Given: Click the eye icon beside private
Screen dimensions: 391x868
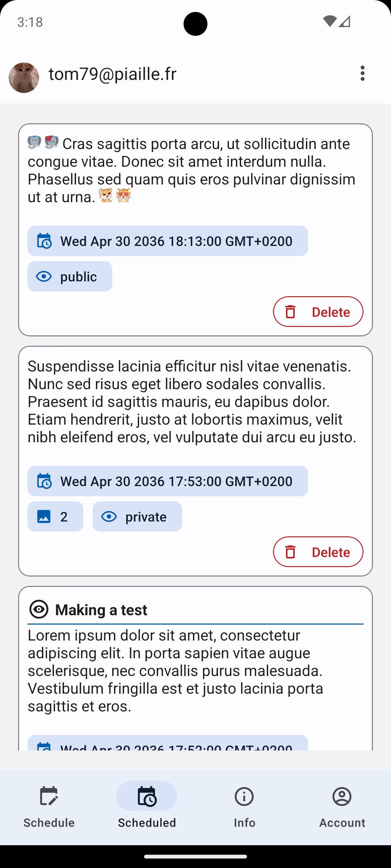Looking at the screenshot, I should [109, 516].
